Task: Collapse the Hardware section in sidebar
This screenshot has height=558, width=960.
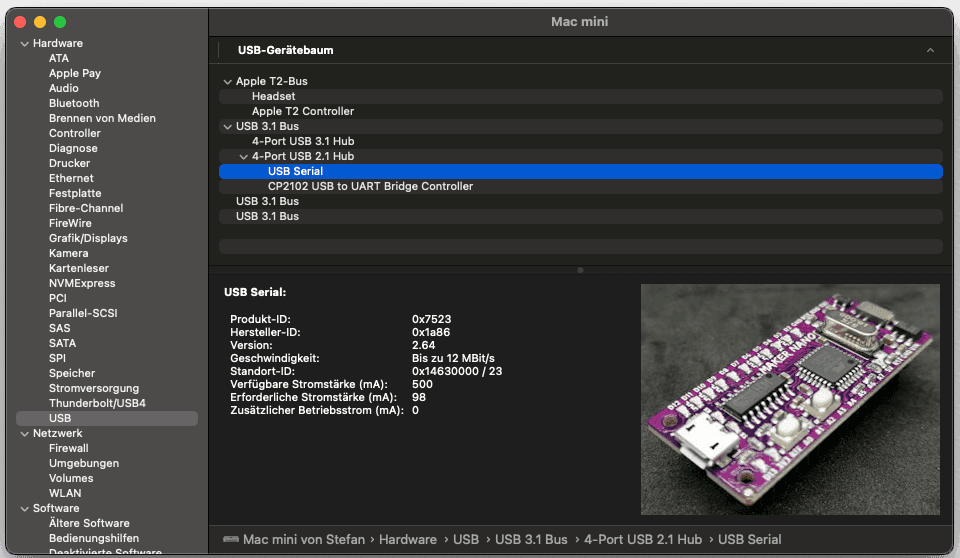Action: click(x=24, y=43)
